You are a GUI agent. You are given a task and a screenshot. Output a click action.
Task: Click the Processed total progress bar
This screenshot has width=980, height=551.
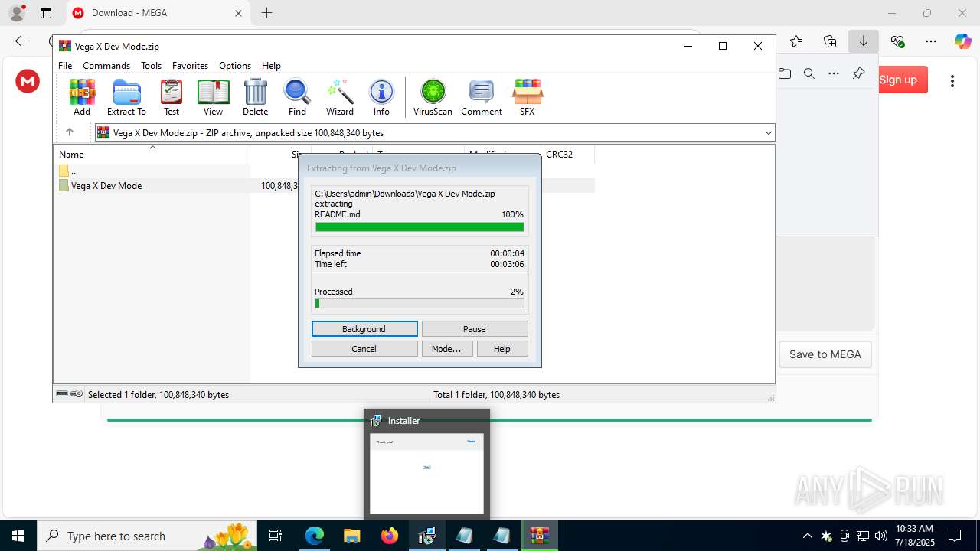coord(420,304)
